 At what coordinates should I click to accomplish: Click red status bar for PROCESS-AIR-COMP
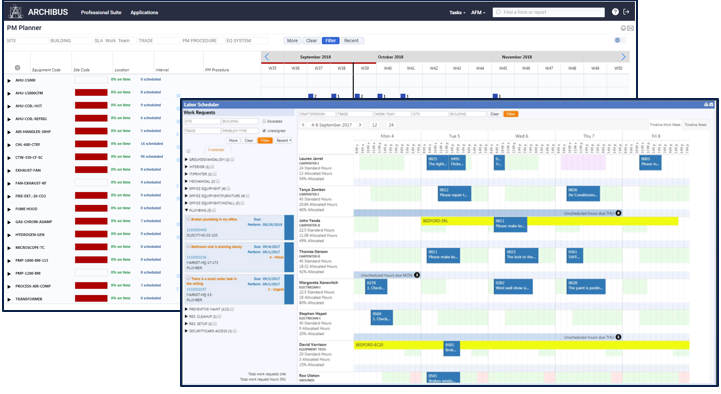coord(91,286)
